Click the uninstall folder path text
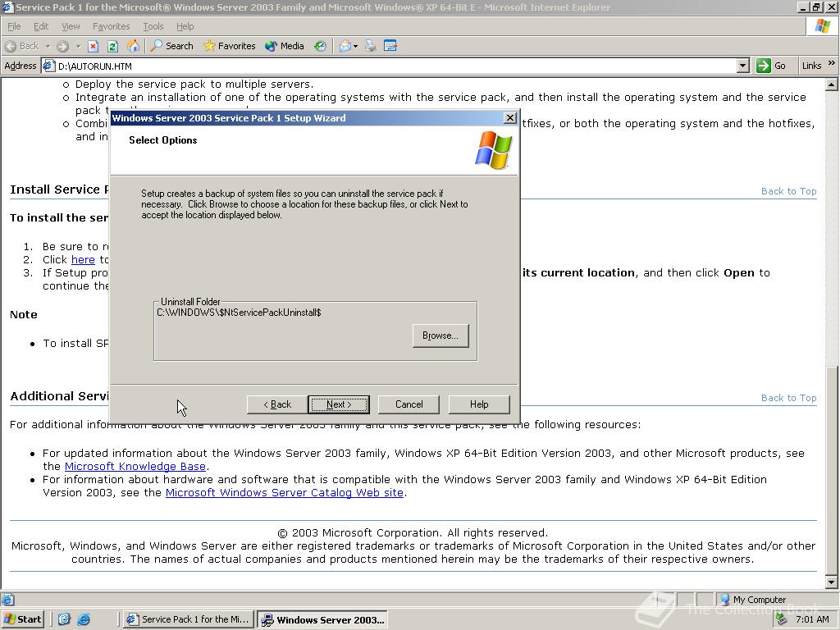This screenshot has width=840, height=630. pyautogui.click(x=239, y=313)
